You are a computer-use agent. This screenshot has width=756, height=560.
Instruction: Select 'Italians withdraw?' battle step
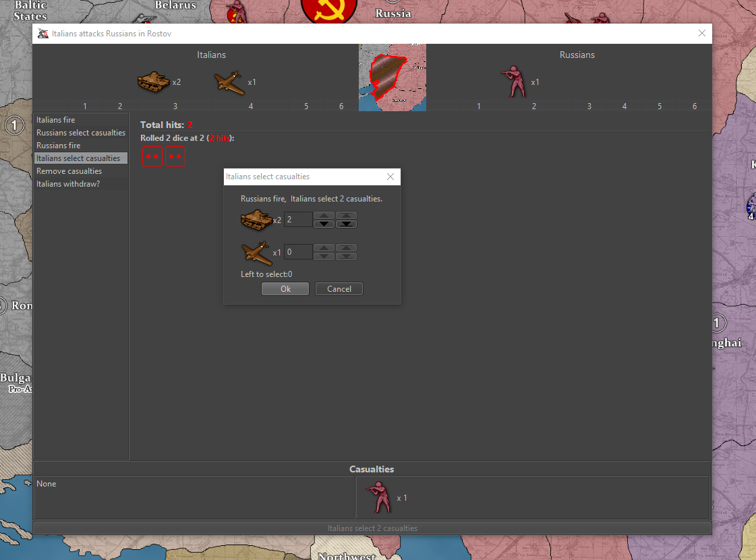(68, 184)
